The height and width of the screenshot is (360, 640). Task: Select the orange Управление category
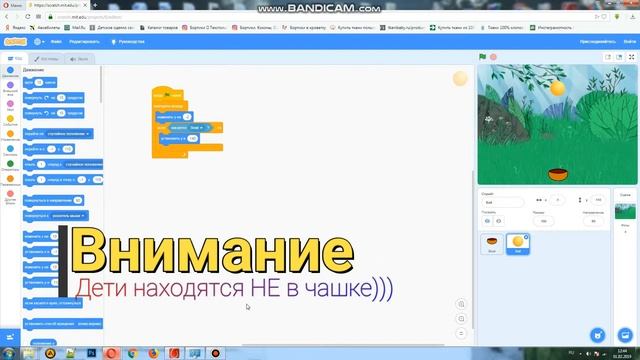coord(10,136)
